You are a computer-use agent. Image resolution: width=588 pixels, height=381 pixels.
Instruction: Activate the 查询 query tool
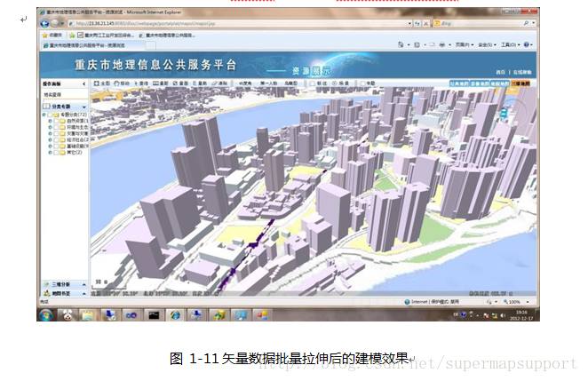coord(140,83)
